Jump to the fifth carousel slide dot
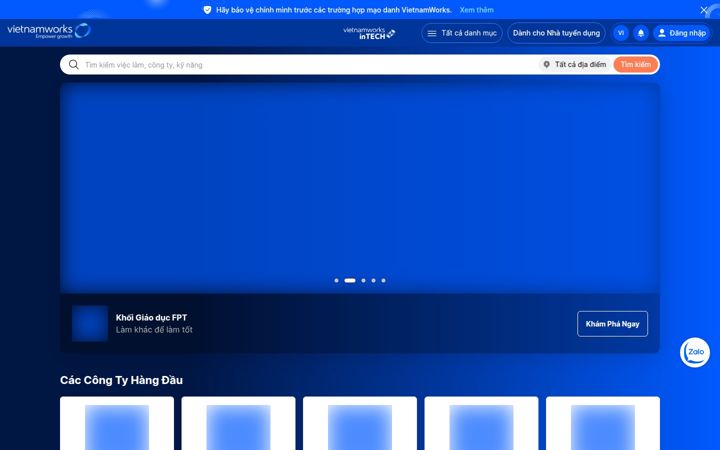This screenshot has height=450, width=720. (x=383, y=280)
